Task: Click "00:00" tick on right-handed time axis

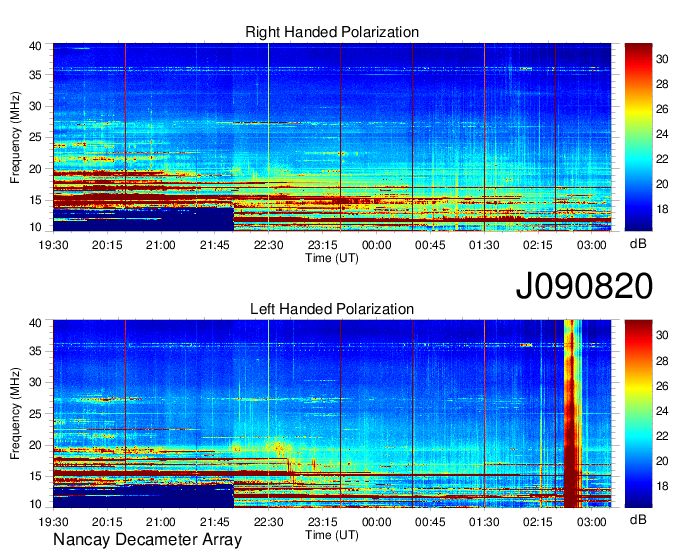Action: click(376, 245)
